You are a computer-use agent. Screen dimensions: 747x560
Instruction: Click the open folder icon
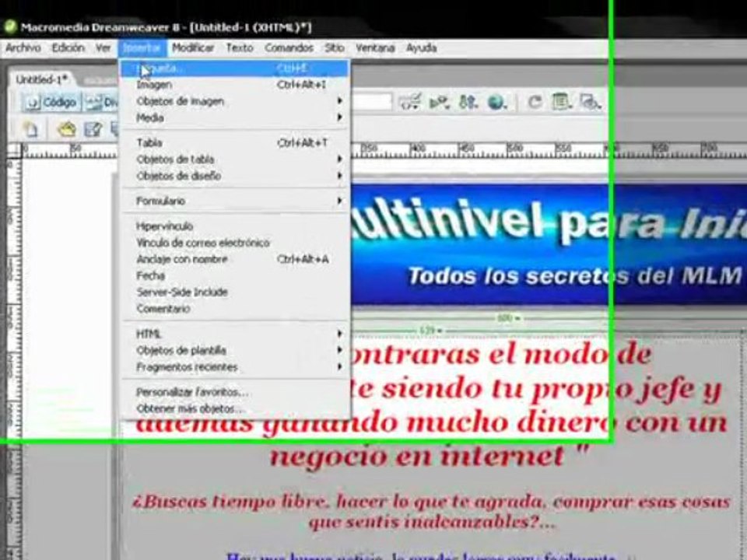66,129
